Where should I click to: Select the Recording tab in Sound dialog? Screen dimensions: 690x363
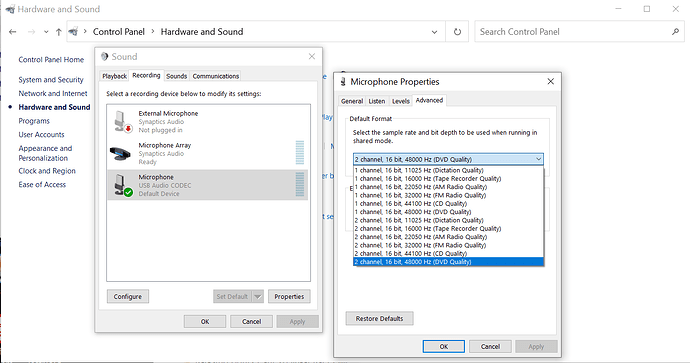146,75
